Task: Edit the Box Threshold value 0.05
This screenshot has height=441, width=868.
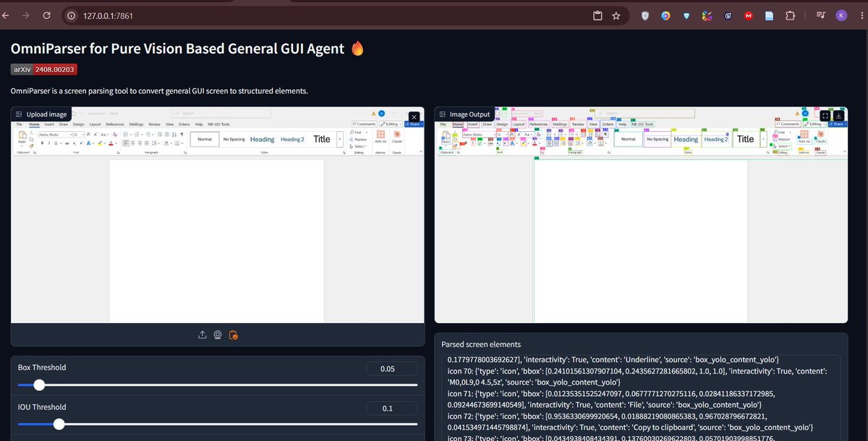Action: (x=392, y=369)
